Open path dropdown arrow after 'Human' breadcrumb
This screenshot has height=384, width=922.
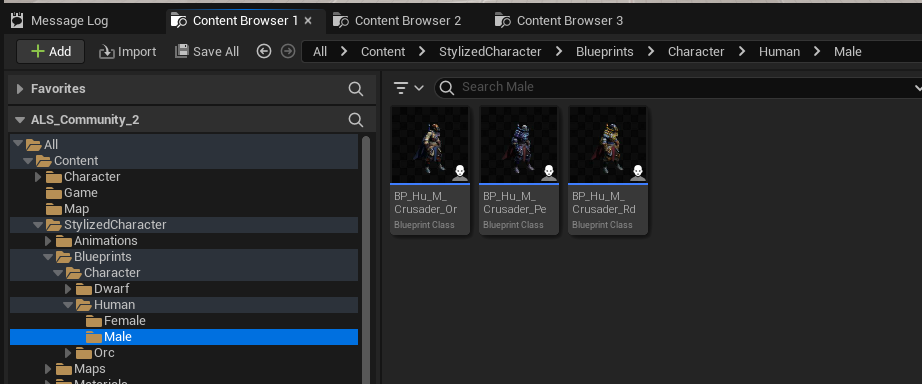pyautogui.click(x=817, y=52)
